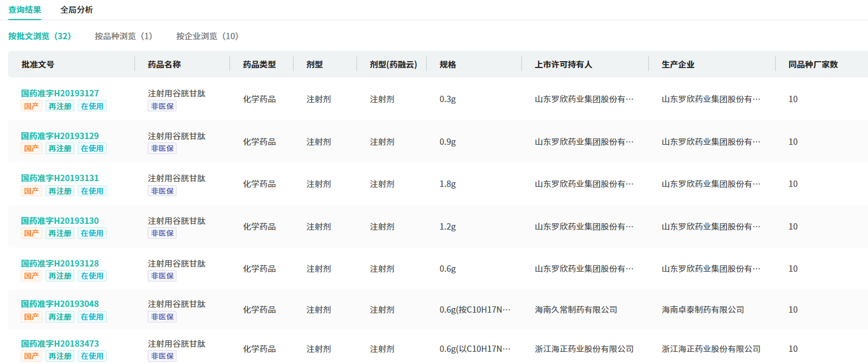Click holder 山东罗欣药业 in H20193127 row
Screen dimensions: 868x364
(584, 99)
